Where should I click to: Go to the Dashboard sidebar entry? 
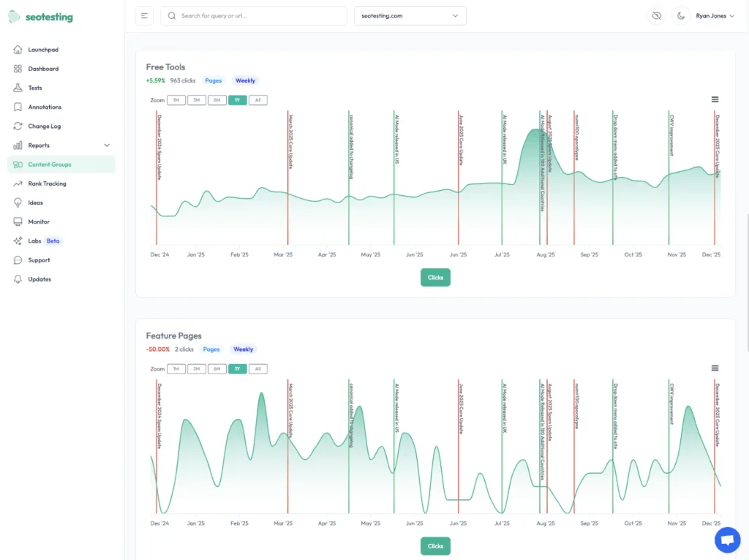pyautogui.click(x=17, y=69)
